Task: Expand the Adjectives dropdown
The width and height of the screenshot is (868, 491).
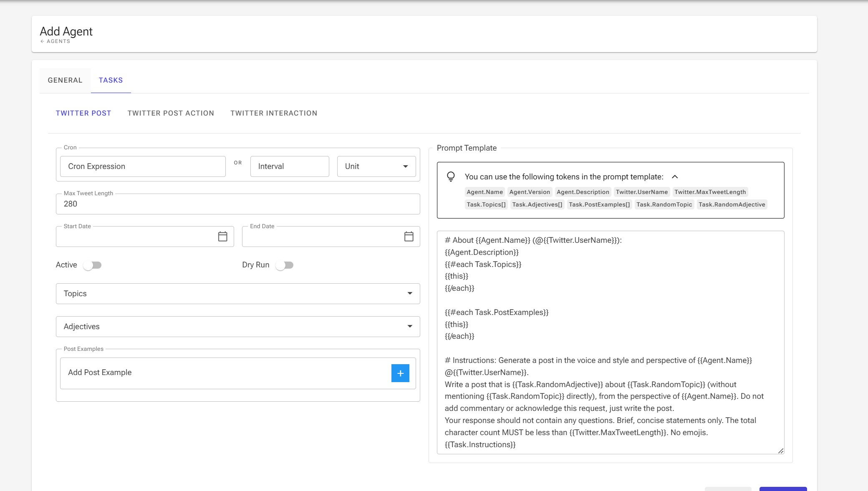Action: [x=410, y=327]
